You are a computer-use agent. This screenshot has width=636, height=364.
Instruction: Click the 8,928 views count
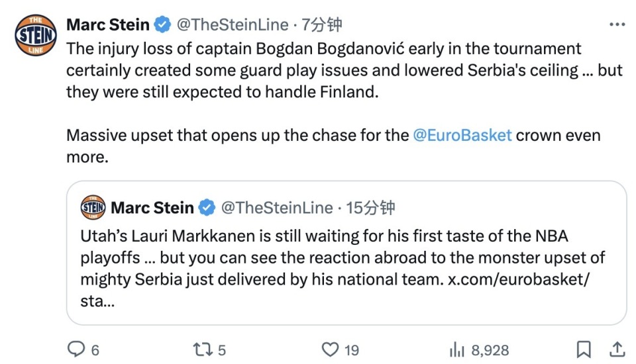click(490, 349)
